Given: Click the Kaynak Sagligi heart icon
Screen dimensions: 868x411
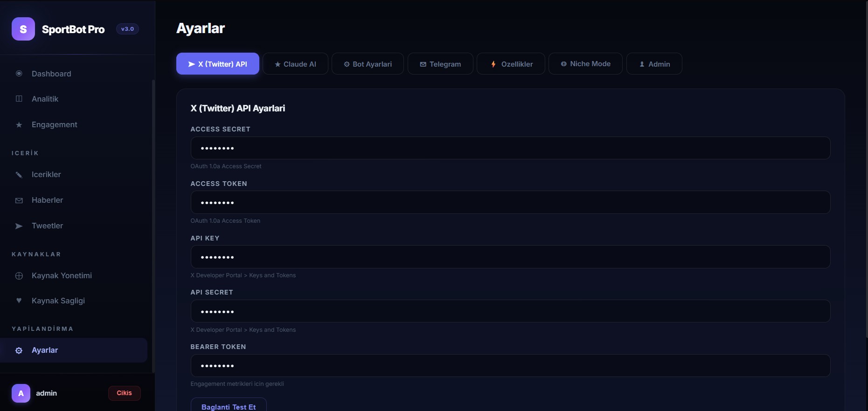Looking at the screenshot, I should coord(19,301).
